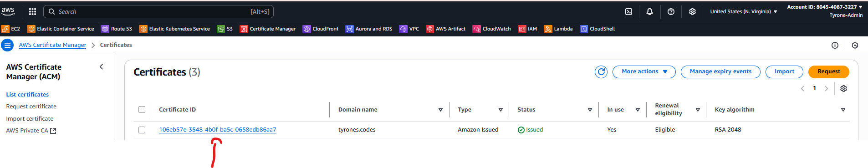Viewport: 868px width, 168px height.
Task: Collapse the ACM side navigation panel
Action: point(101,67)
